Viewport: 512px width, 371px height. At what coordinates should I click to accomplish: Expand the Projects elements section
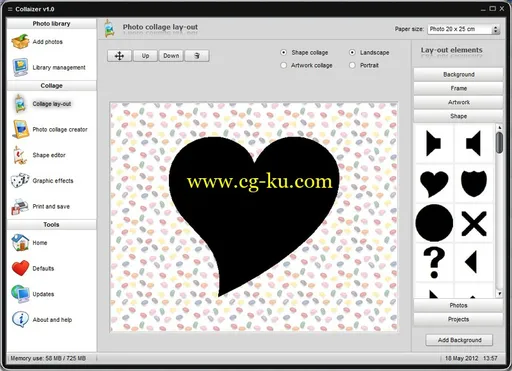tap(458, 319)
